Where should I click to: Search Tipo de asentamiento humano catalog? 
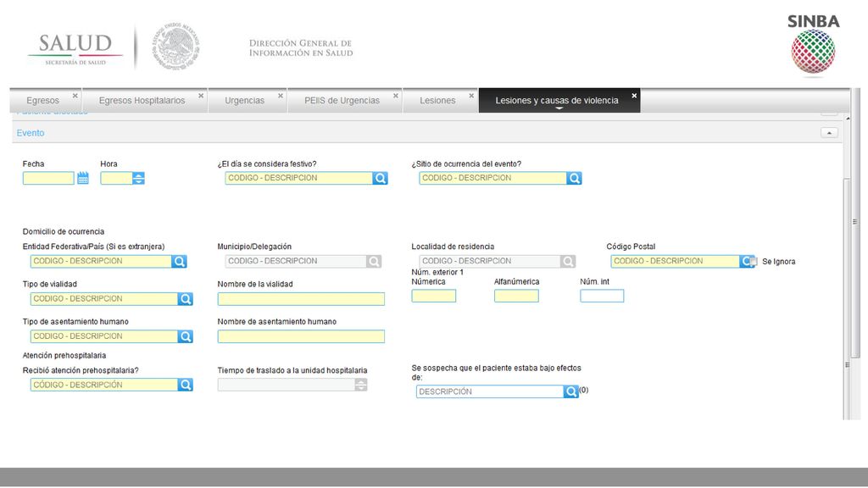[x=186, y=336]
